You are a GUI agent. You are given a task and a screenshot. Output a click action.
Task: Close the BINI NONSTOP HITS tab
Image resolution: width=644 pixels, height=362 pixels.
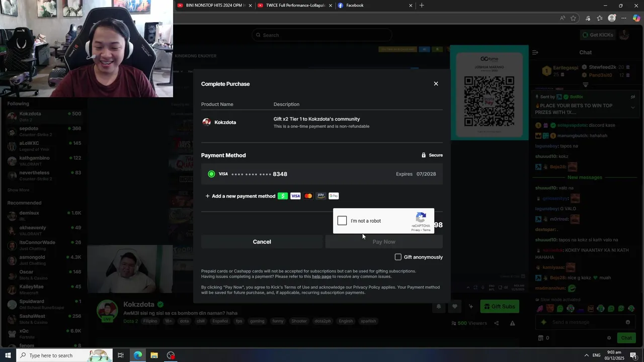[250, 6]
